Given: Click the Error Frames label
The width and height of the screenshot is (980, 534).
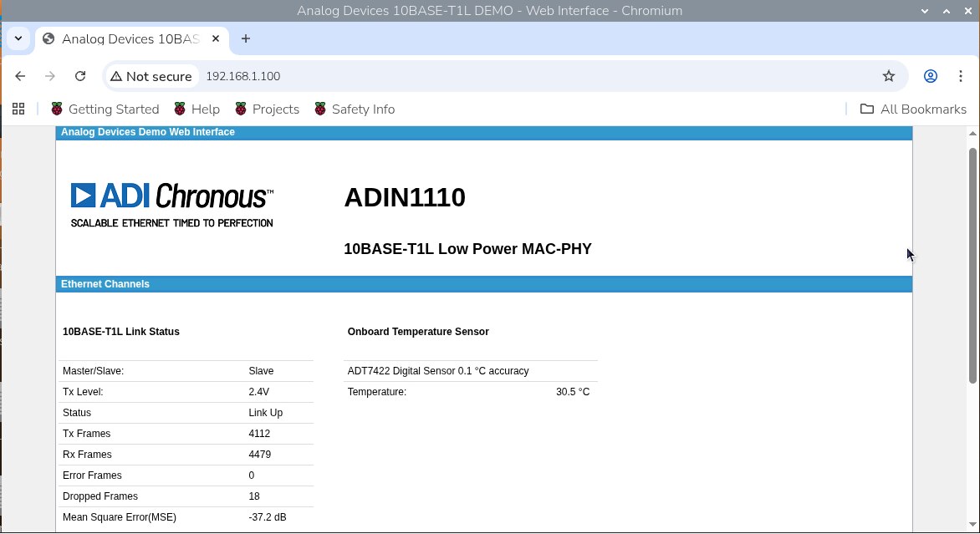Looking at the screenshot, I should pyautogui.click(x=92, y=476).
